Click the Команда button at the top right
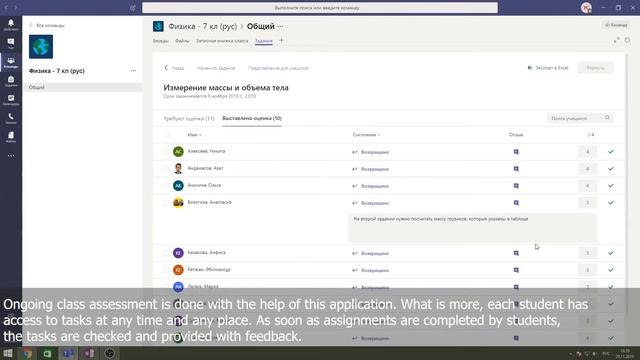 click(616, 25)
